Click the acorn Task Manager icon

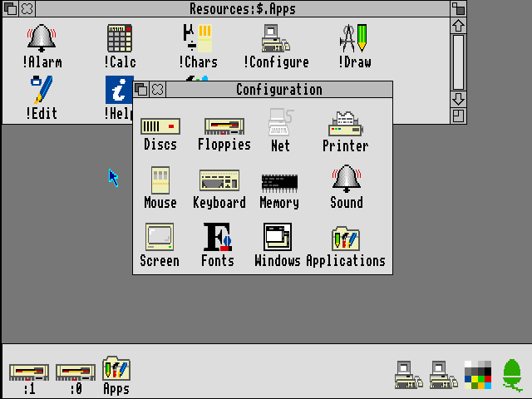tap(513, 374)
